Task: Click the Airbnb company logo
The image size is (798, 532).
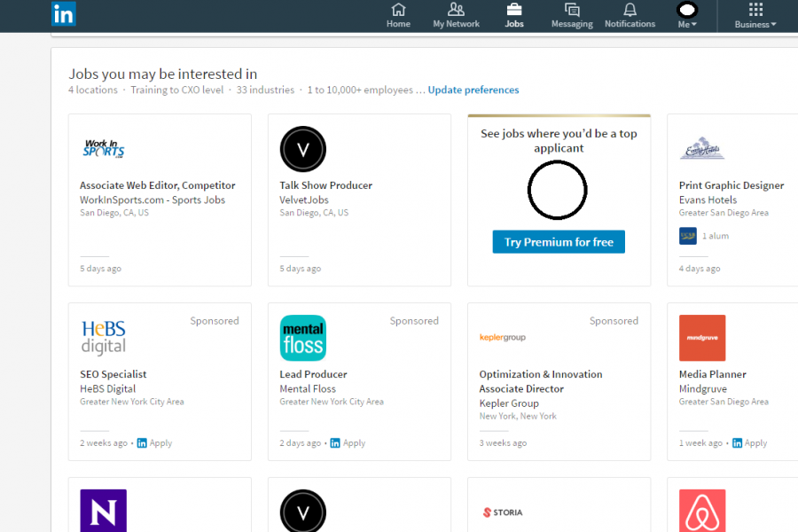Action: tap(702, 511)
